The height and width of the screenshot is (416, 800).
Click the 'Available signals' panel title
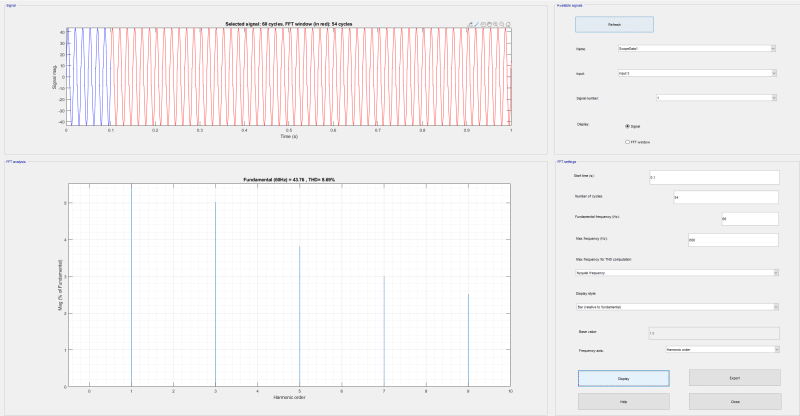(570, 6)
